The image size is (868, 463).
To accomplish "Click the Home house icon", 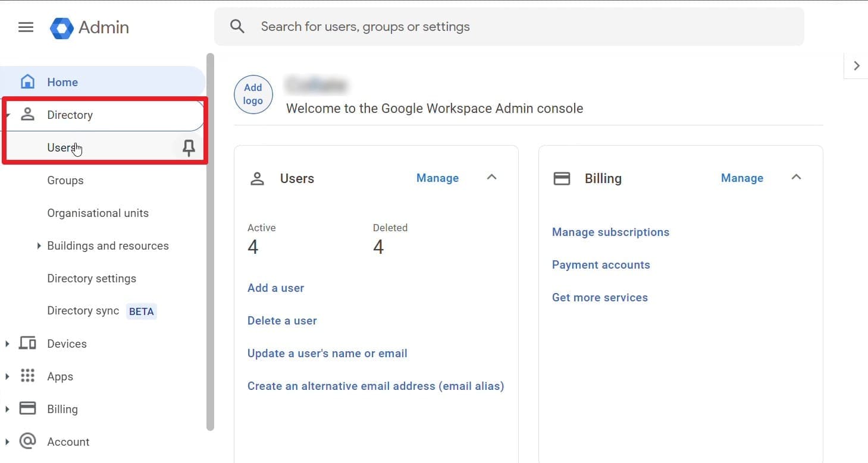I will 27,82.
